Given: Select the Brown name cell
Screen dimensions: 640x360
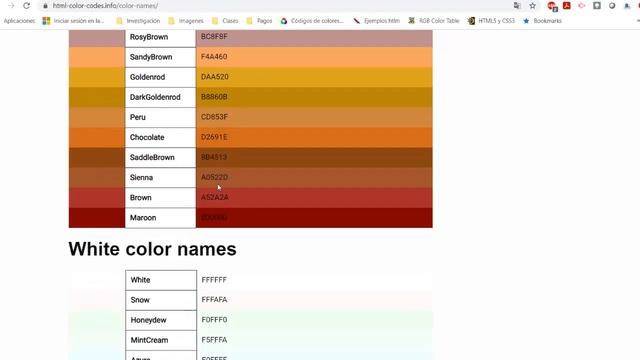Looking at the screenshot, I should [160, 198].
